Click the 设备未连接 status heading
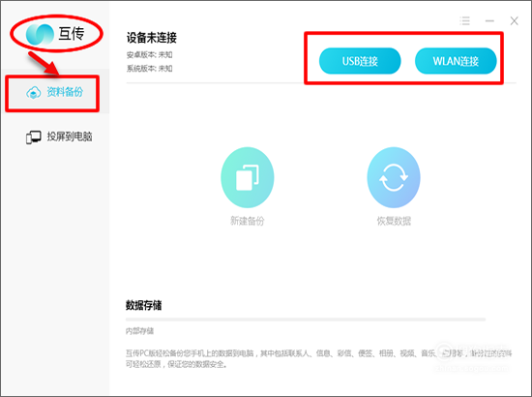Viewport: 532px width, 397px height. [x=152, y=38]
